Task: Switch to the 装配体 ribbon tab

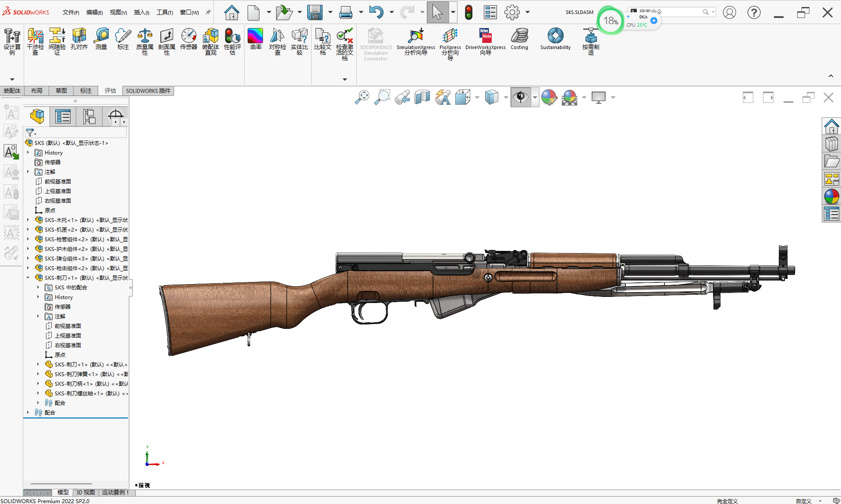Action: (x=12, y=91)
